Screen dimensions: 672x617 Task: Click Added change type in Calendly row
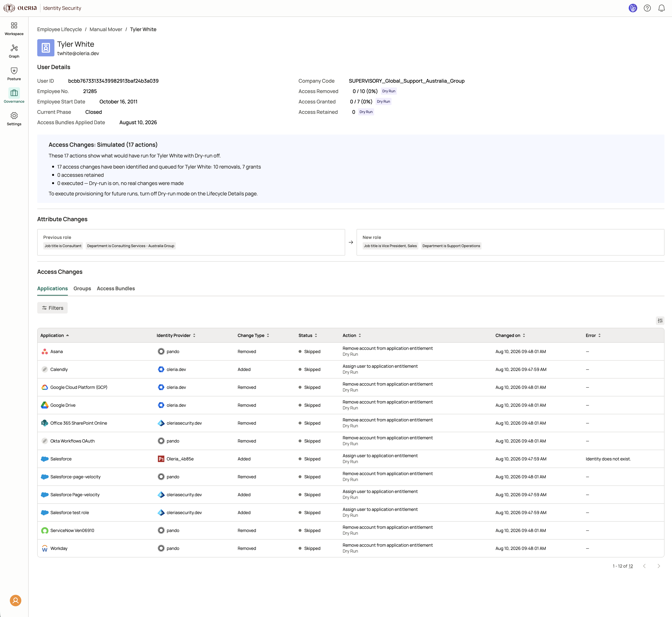click(244, 369)
